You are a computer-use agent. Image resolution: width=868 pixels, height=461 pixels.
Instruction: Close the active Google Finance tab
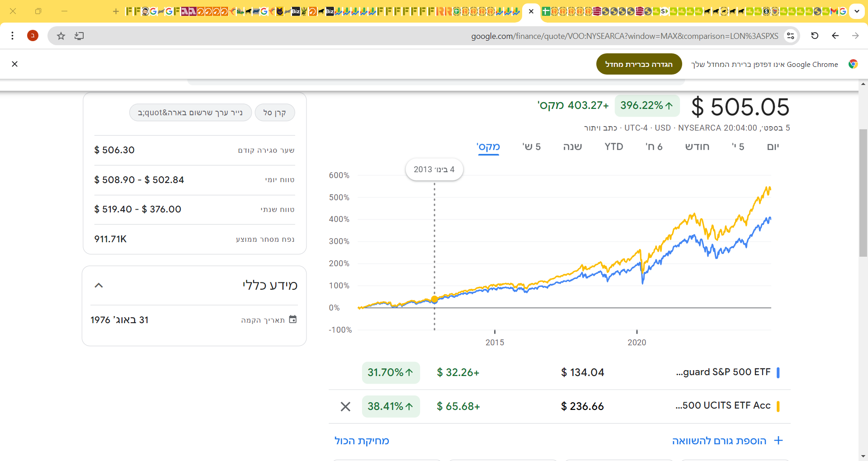(x=531, y=11)
